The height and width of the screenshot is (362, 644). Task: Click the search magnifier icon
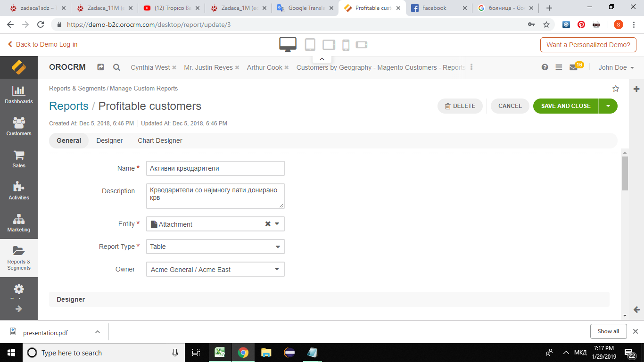click(116, 67)
